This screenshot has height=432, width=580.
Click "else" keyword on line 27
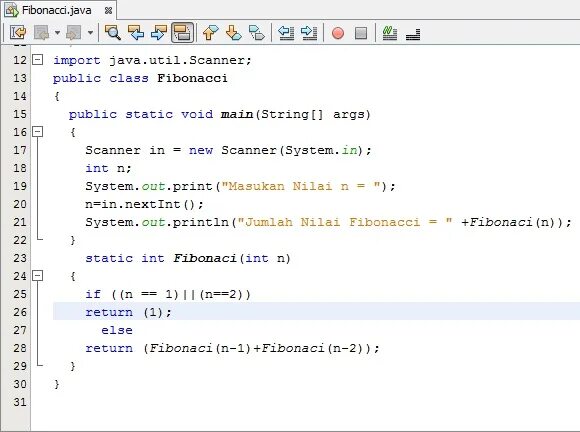pos(117,330)
